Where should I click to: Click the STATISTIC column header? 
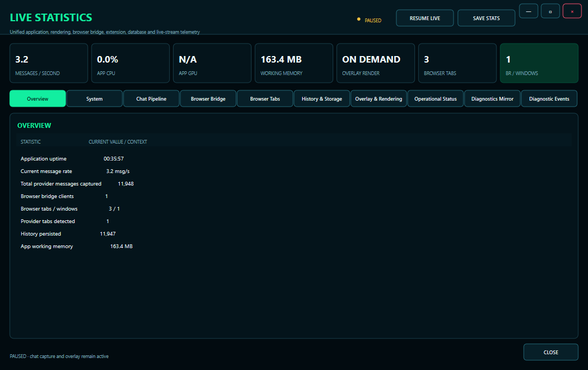click(30, 141)
